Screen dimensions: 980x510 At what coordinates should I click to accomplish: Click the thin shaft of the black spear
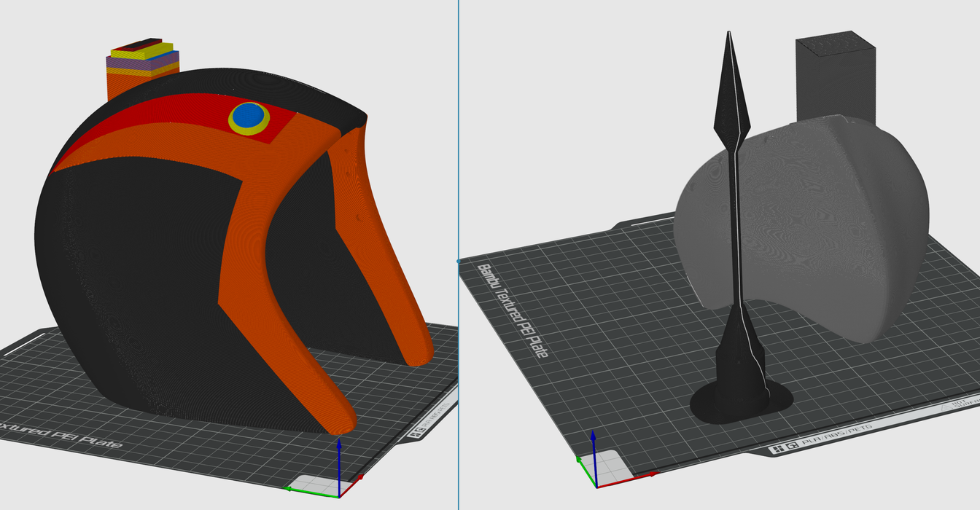736,219
